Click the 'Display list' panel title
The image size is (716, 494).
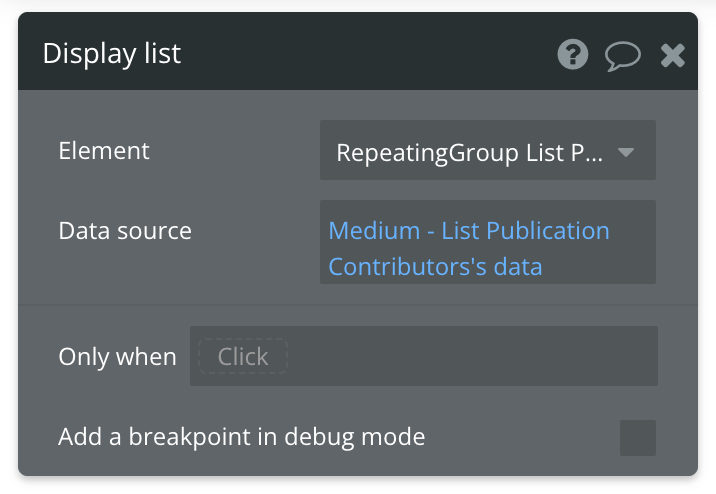(112, 53)
